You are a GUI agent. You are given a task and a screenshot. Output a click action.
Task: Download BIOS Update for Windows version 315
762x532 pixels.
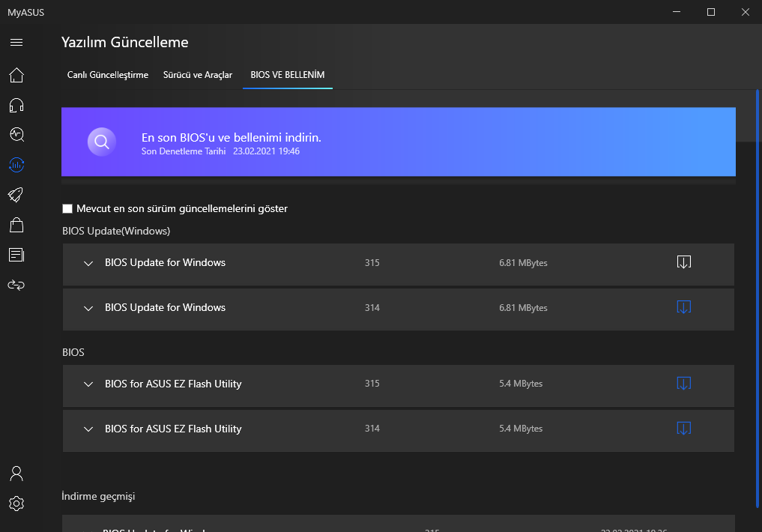pos(683,262)
